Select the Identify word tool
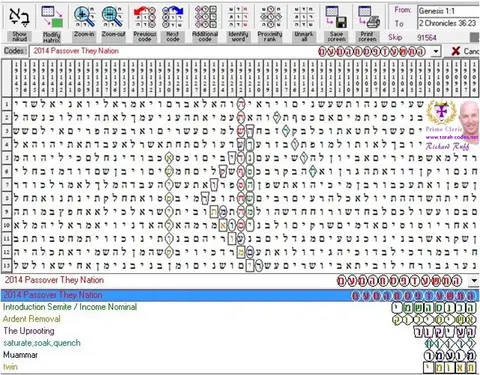This screenshot has width=480, height=375. [238, 17]
